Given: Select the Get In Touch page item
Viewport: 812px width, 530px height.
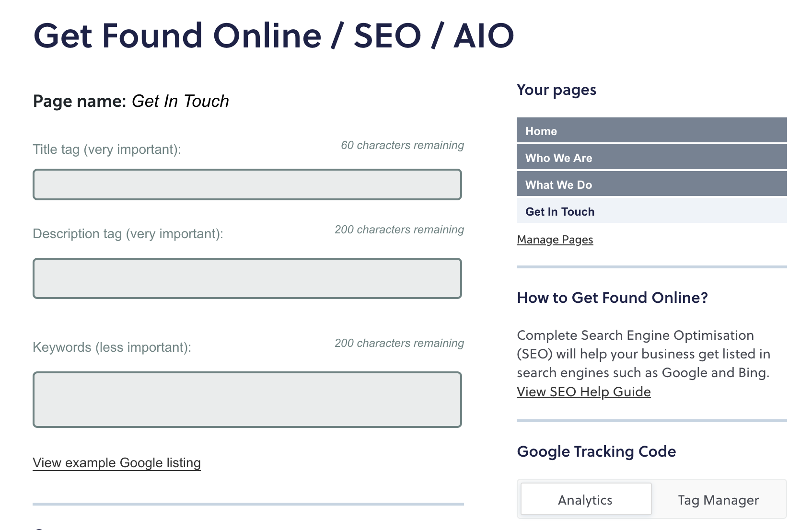Looking at the screenshot, I should [652, 211].
